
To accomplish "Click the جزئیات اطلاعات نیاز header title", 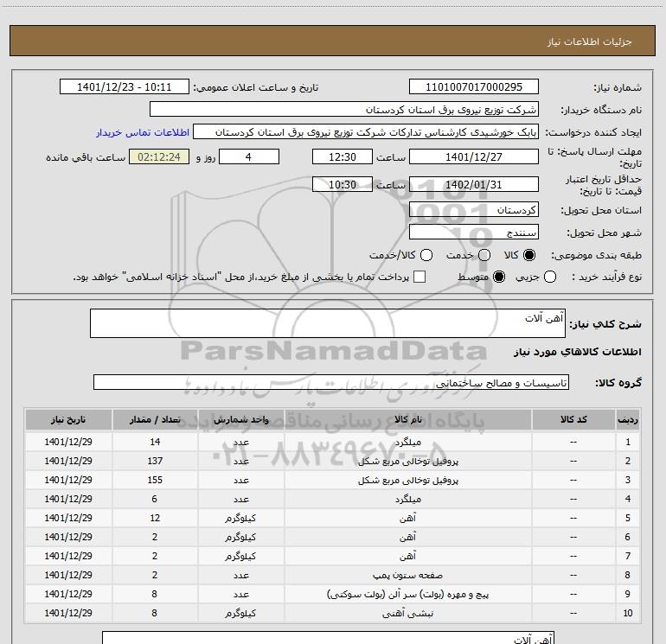I will (590, 41).
